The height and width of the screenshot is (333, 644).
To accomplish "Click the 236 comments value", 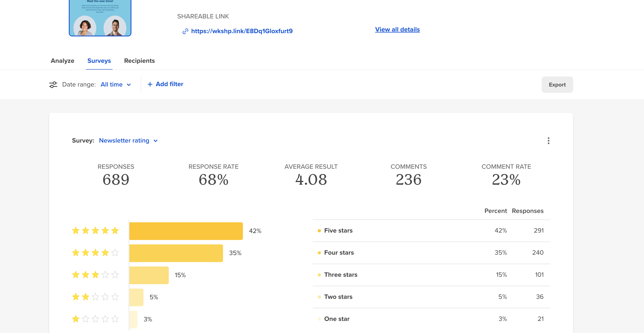I will (x=409, y=180).
